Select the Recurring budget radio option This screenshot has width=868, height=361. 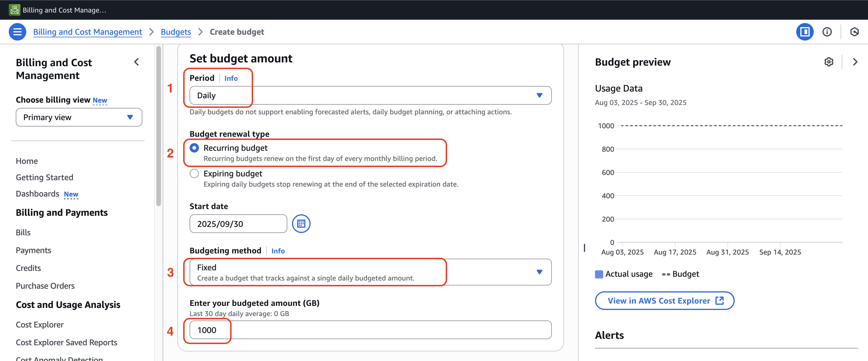(194, 148)
